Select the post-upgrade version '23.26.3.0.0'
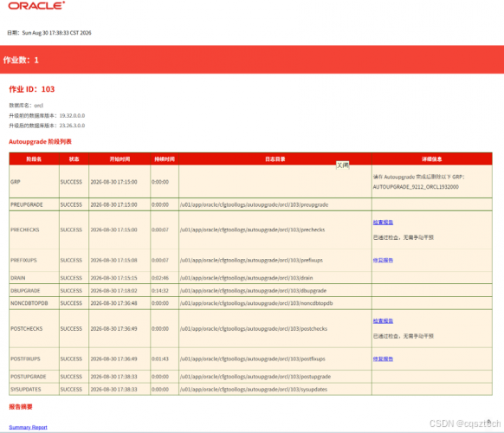504x433 pixels. [72, 126]
